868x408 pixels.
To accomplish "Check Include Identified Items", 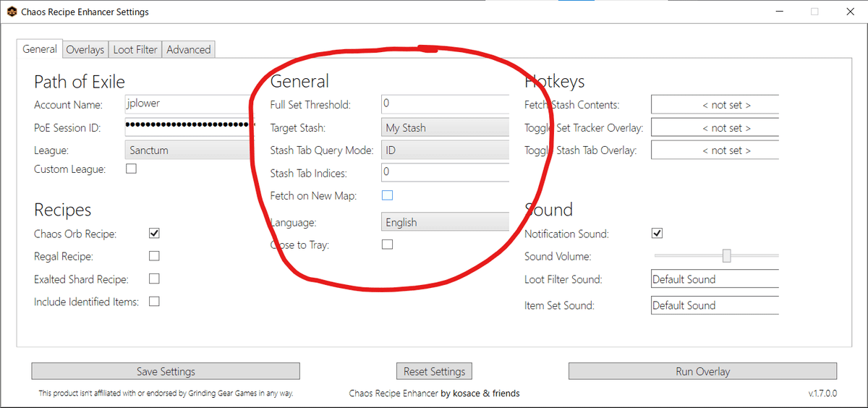I will tap(154, 302).
